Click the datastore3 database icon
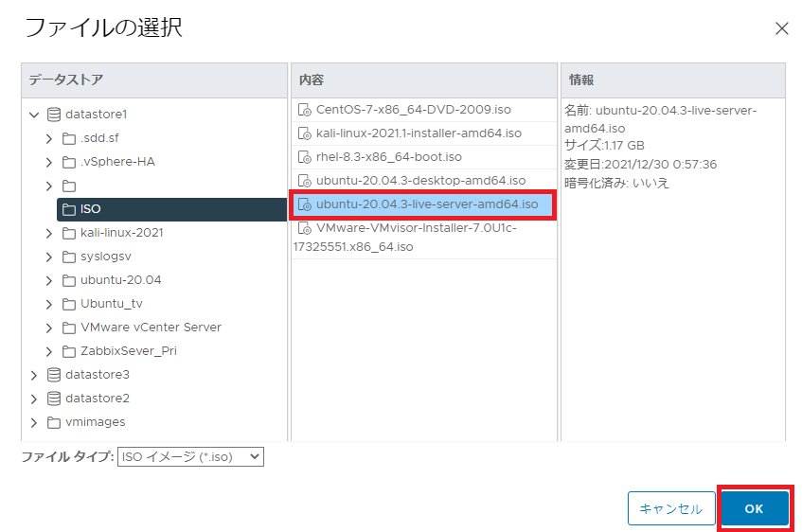 (x=54, y=375)
